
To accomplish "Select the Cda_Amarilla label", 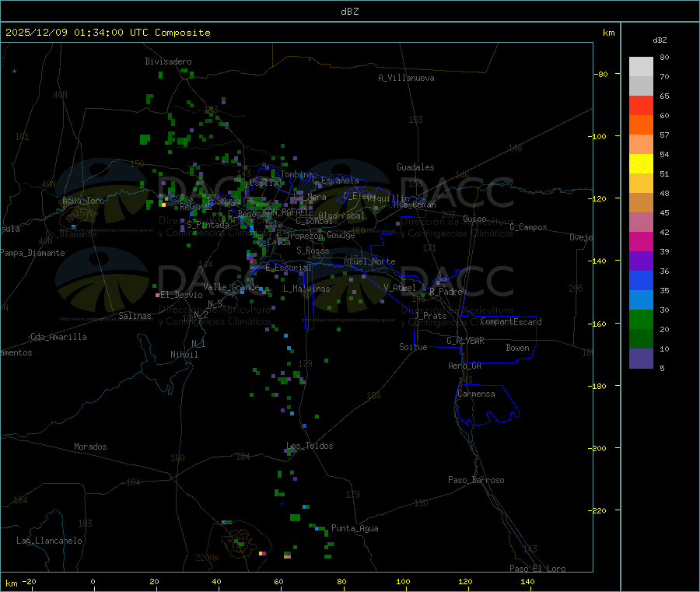I will point(58,337).
